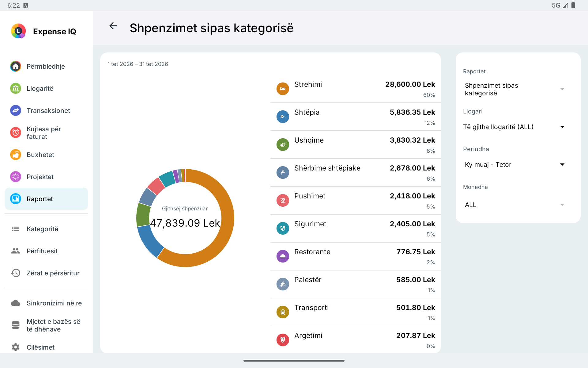This screenshot has width=588, height=368.
Task: Click the Kategoritë list icon
Action: tap(16, 229)
